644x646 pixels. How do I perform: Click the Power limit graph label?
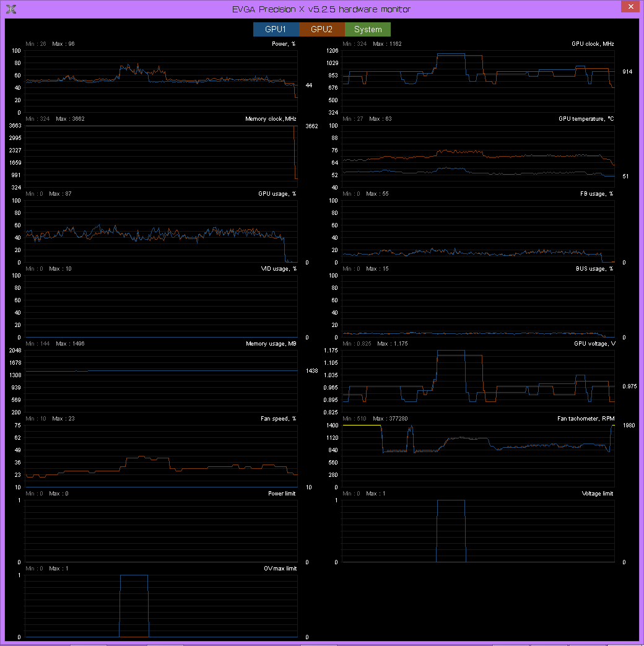pos(282,494)
